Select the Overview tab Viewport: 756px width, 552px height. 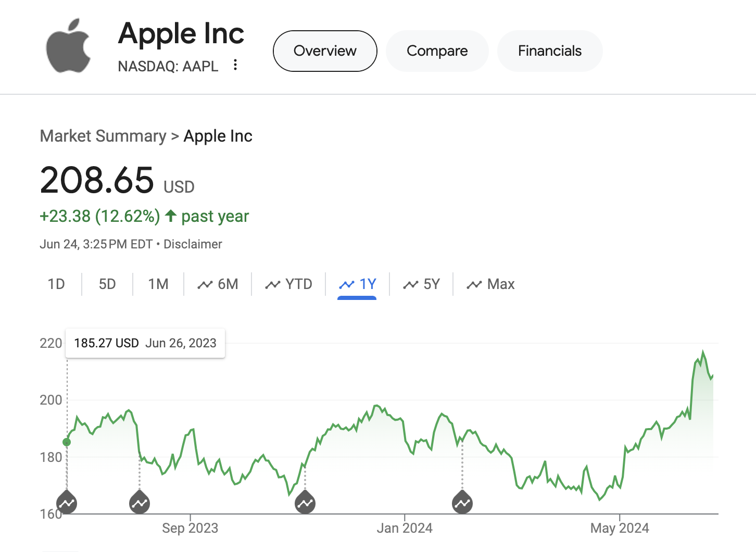pos(325,51)
